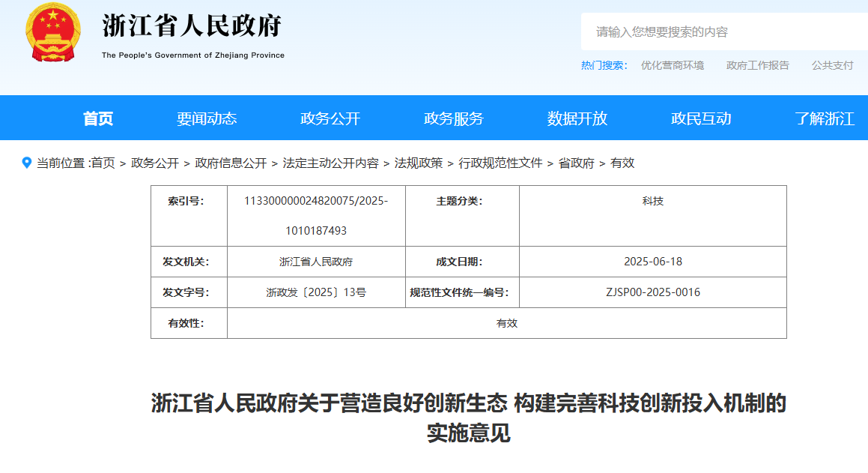
Task: Click breadcrumb link 省政府
Action: pyautogui.click(x=576, y=163)
